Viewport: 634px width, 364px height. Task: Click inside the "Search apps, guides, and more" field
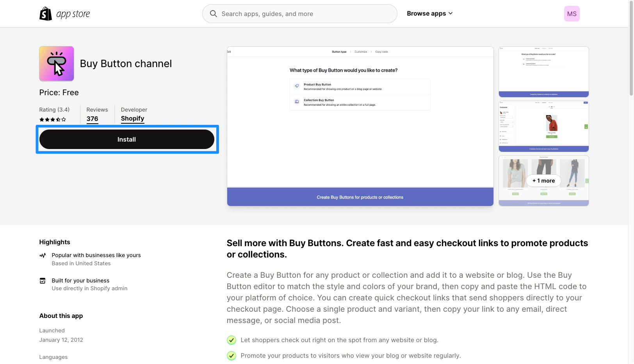click(300, 13)
